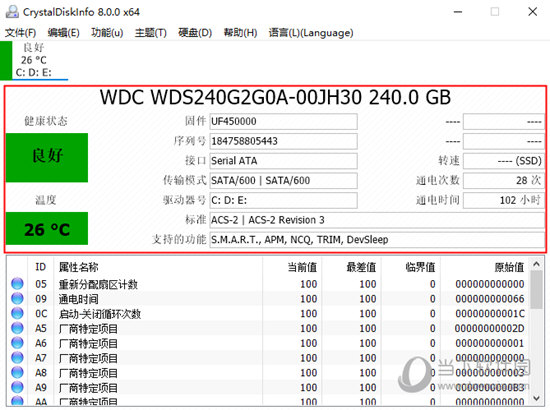Screen dimensions: 550x410
Task: Click the rotation rate field ---- (SSD)
Action: [x=504, y=161]
